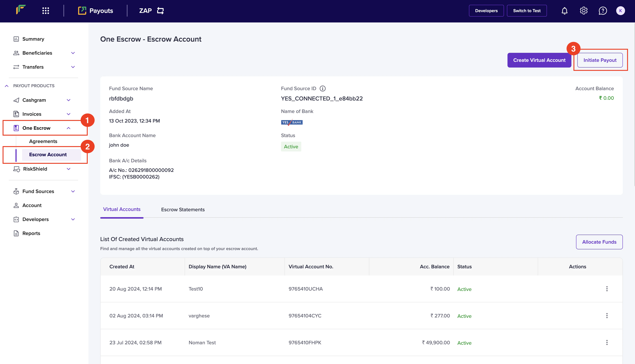Open actions menu for varghese row

pyautogui.click(x=607, y=315)
